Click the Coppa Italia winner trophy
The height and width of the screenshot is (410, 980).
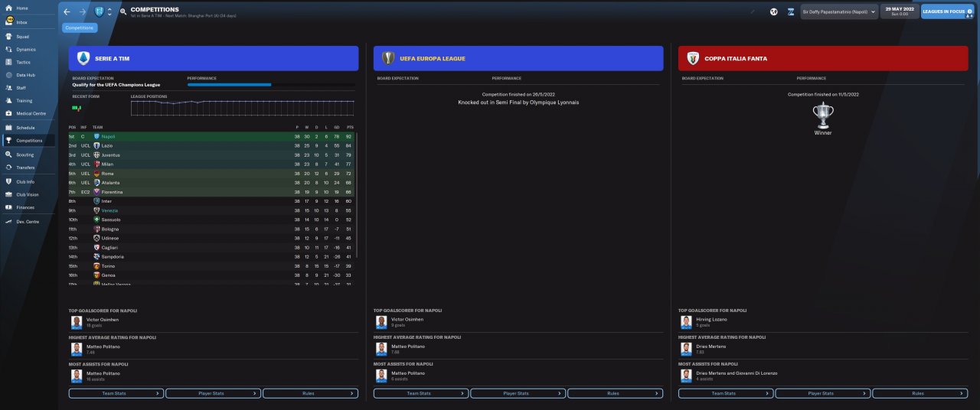[823, 115]
